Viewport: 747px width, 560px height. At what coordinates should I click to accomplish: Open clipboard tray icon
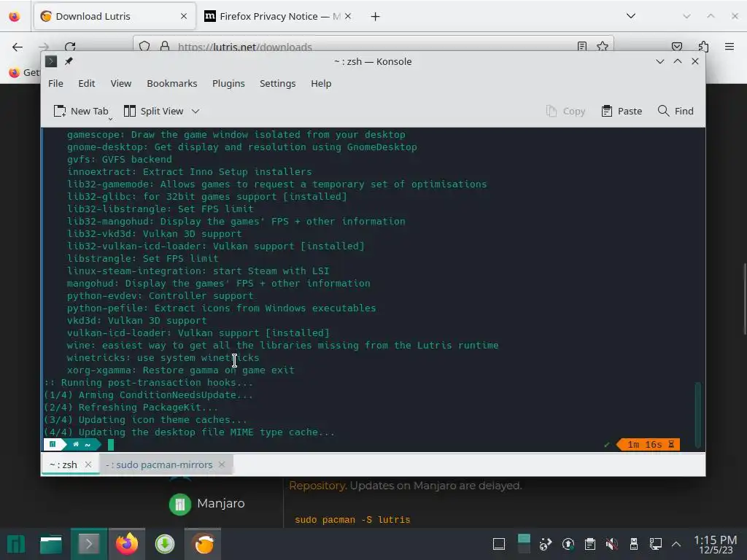589,544
